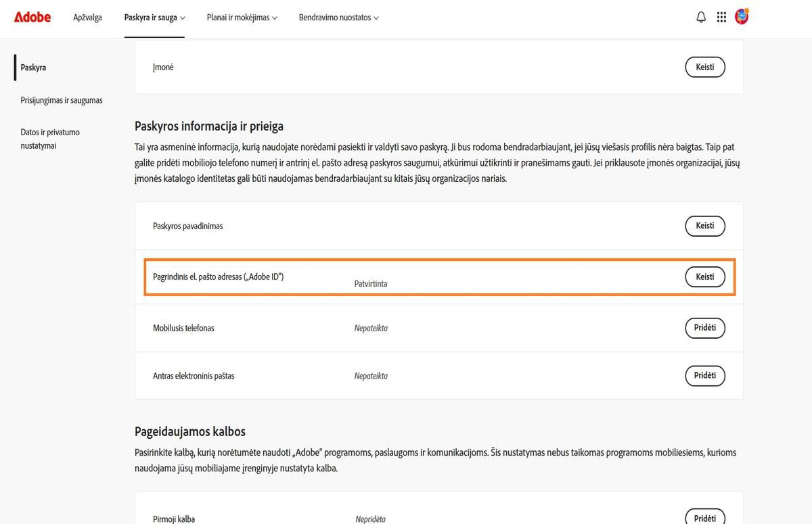The height and width of the screenshot is (524, 812).
Task: Click the Patvirtinta email status label
Action: coord(370,283)
